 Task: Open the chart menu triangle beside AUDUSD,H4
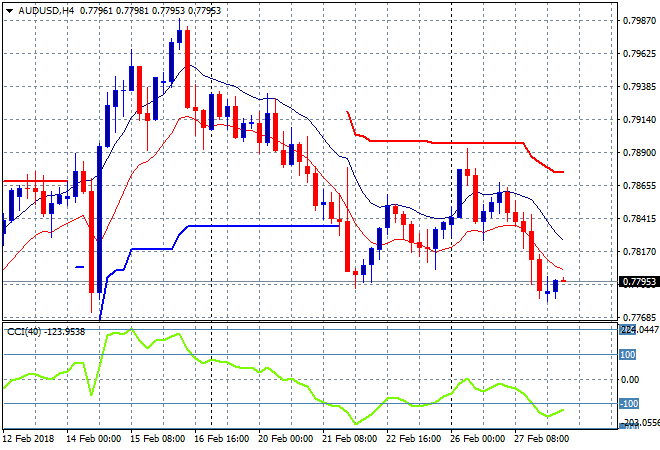click(x=9, y=11)
